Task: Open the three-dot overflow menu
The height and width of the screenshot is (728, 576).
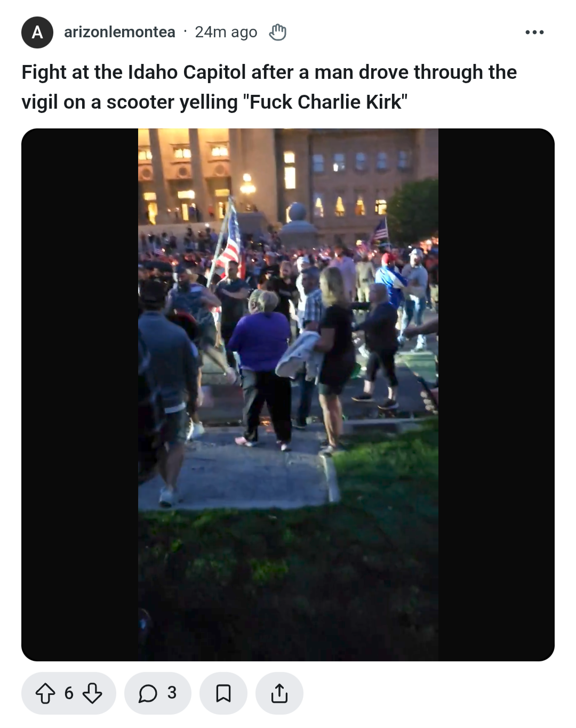Action: pyautogui.click(x=534, y=33)
